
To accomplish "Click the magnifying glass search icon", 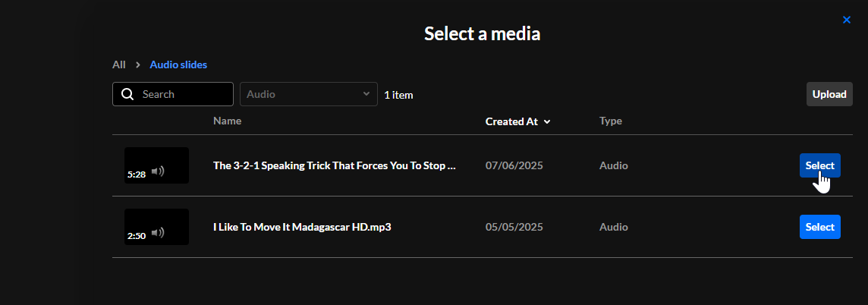I will coord(127,94).
